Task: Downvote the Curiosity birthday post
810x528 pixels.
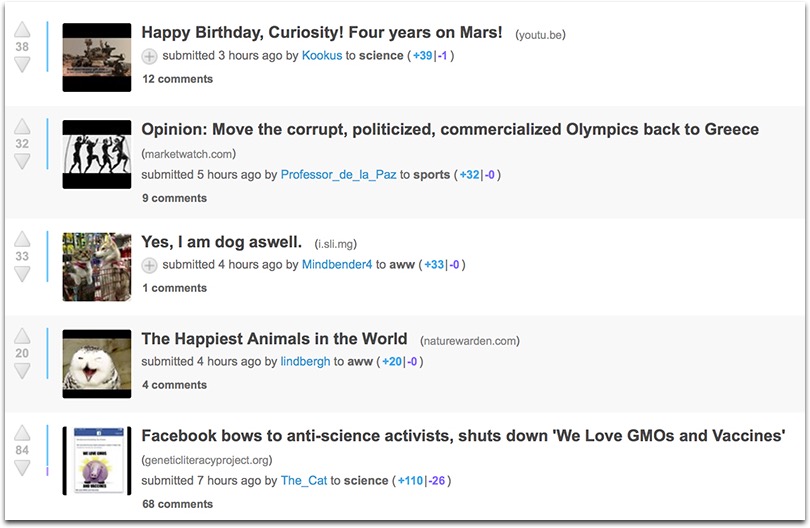Action: tap(22, 65)
